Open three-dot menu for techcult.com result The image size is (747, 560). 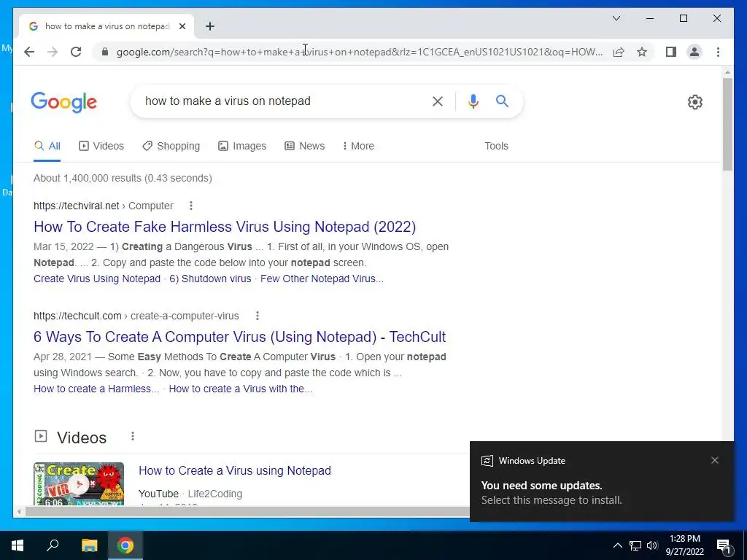tap(258, 316)
